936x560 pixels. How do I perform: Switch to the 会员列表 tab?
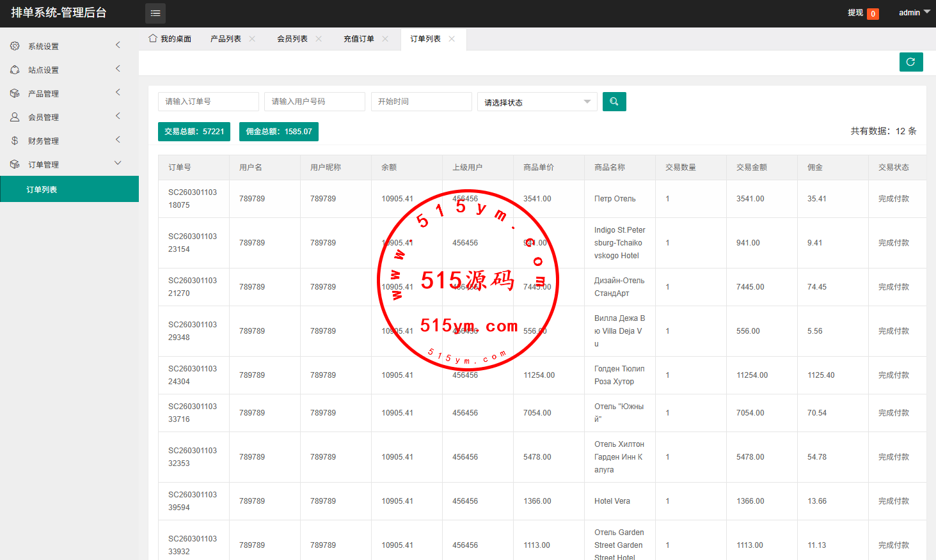[292, 39]
